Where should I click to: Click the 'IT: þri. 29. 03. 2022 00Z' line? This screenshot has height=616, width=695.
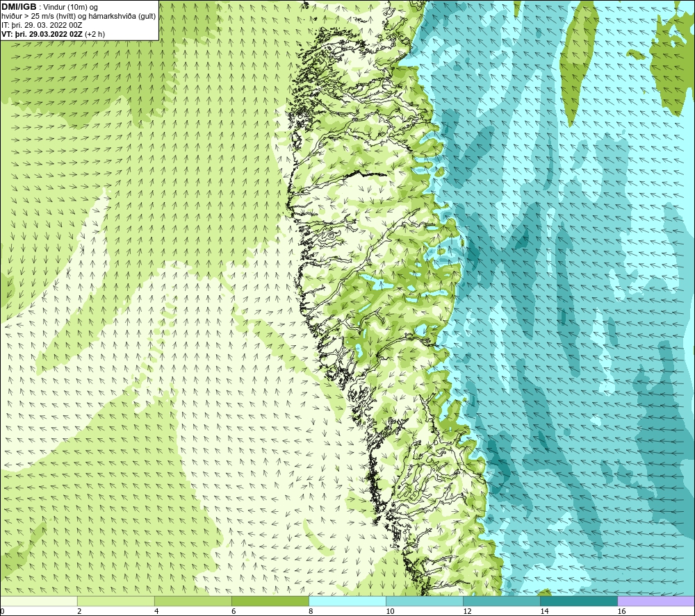click(42, 25)
